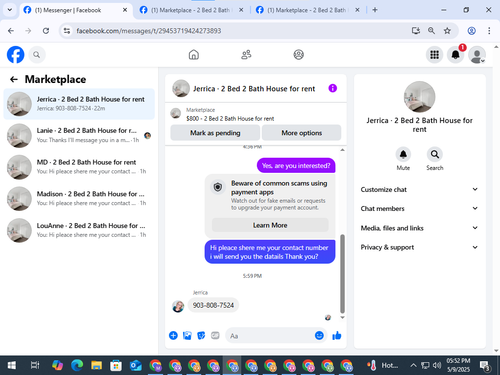Image resolution: width=500 pixels, height=375 pixels.
Task: Open the LouAnne conversation in list
Action: click(79, 230)
